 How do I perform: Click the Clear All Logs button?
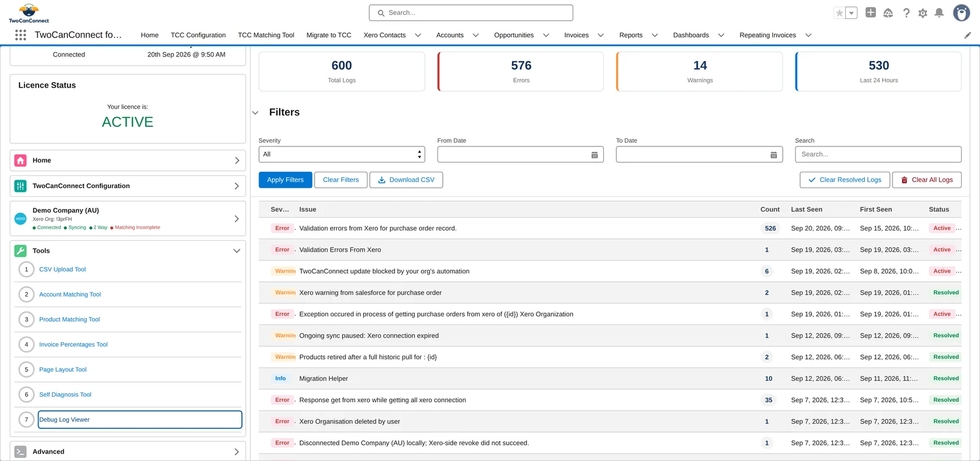(x=927, y=180)
